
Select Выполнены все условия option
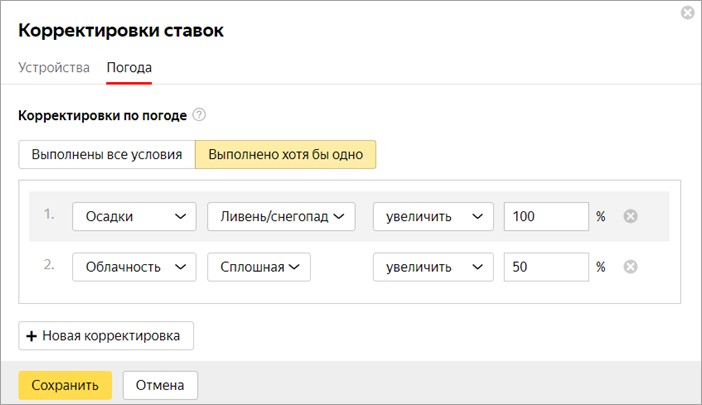[x=106, y=155]
